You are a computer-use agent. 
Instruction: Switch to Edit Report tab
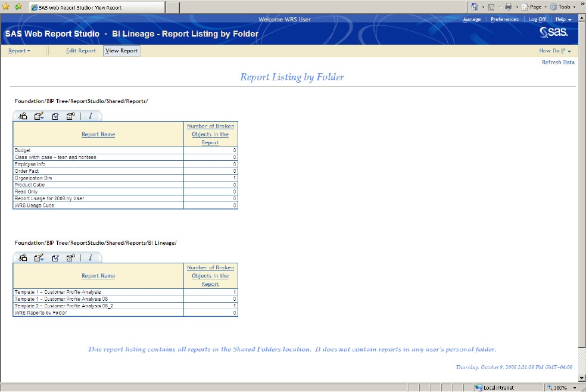pos(81,51)
